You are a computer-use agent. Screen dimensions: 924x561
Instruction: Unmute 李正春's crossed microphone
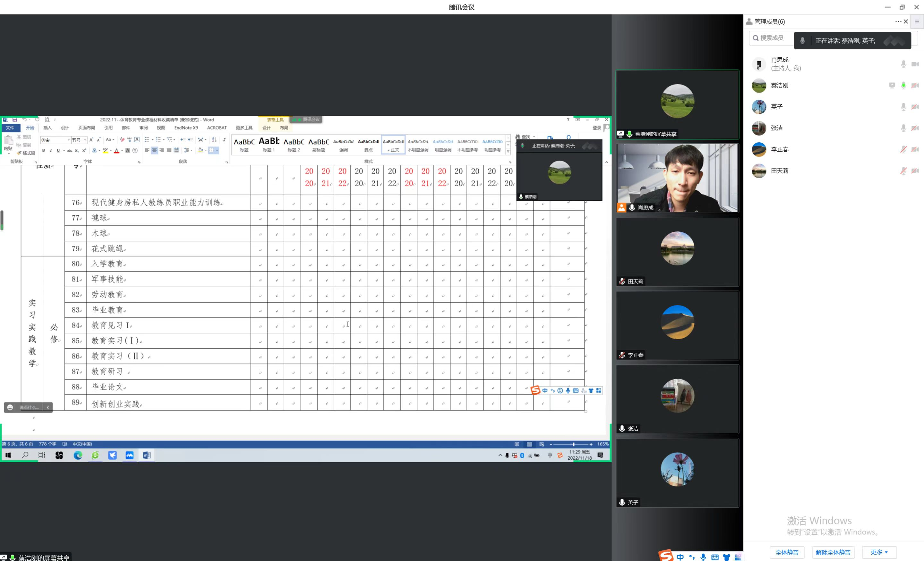(x=903, y=149)
